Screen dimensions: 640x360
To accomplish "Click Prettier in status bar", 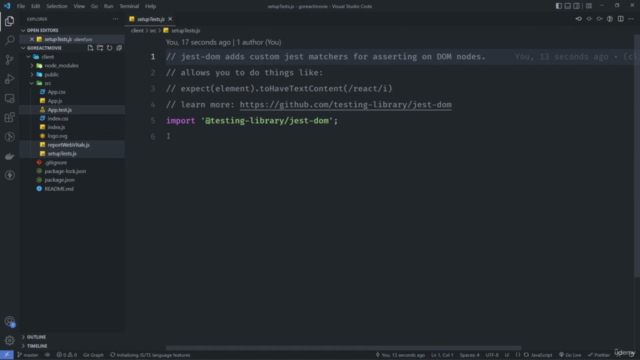I will [599, 355].
